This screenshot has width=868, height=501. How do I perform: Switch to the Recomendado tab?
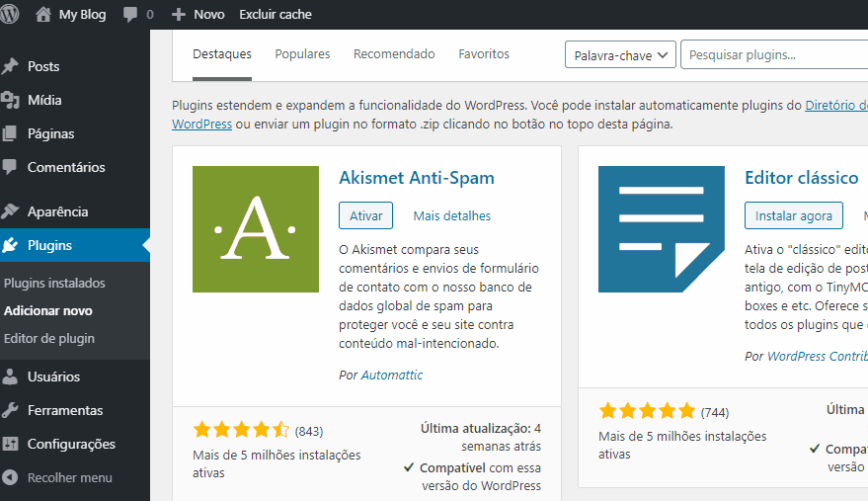point(394,53)
